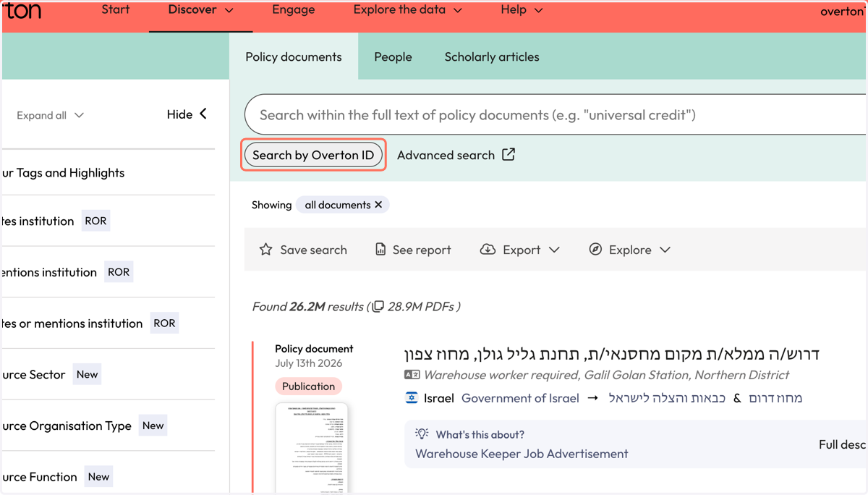The height and width of the screenshot is (495, 868).
Task: Select the Israel country link
Action: pyautogui.click(x=439, y=398)
